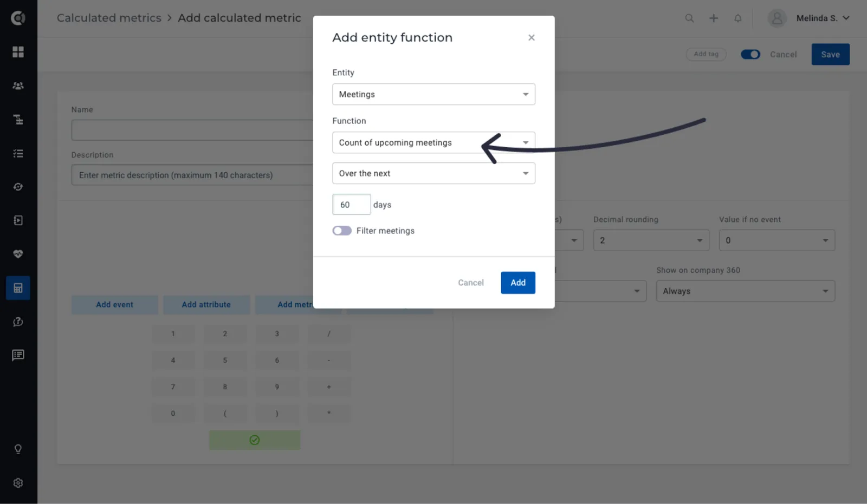The image size is (867, 504).
Task: Open the Over the next dropdown
Action: (433, 173)
